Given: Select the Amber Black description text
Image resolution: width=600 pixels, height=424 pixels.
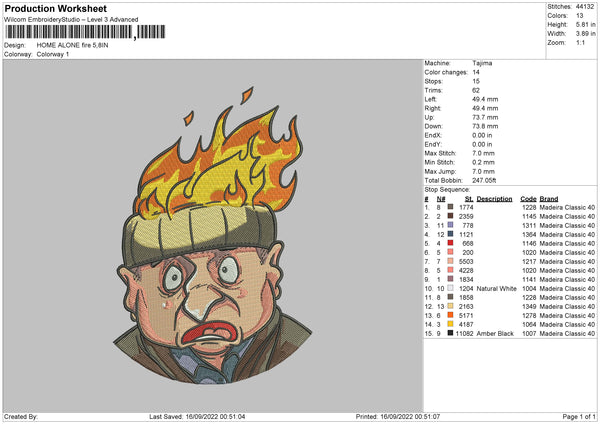Looking at the screenshot, I should 495,333.
